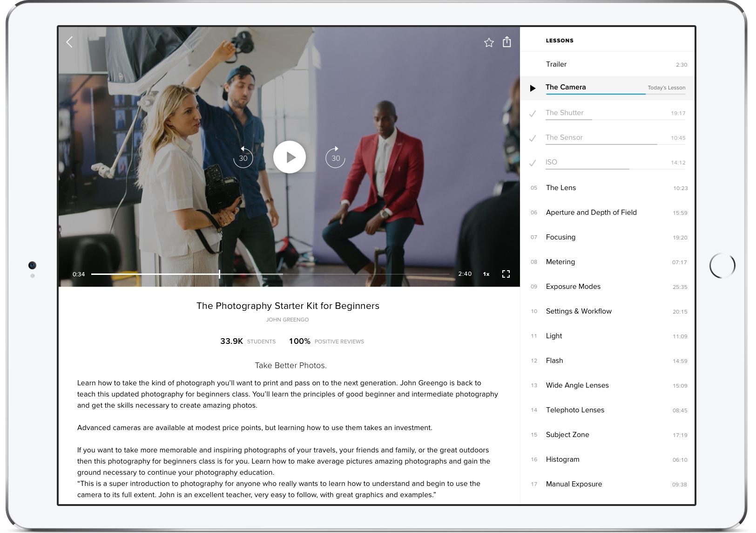
Task: Toggle the checkmark next to The Shutter
Action: [533, 113]
